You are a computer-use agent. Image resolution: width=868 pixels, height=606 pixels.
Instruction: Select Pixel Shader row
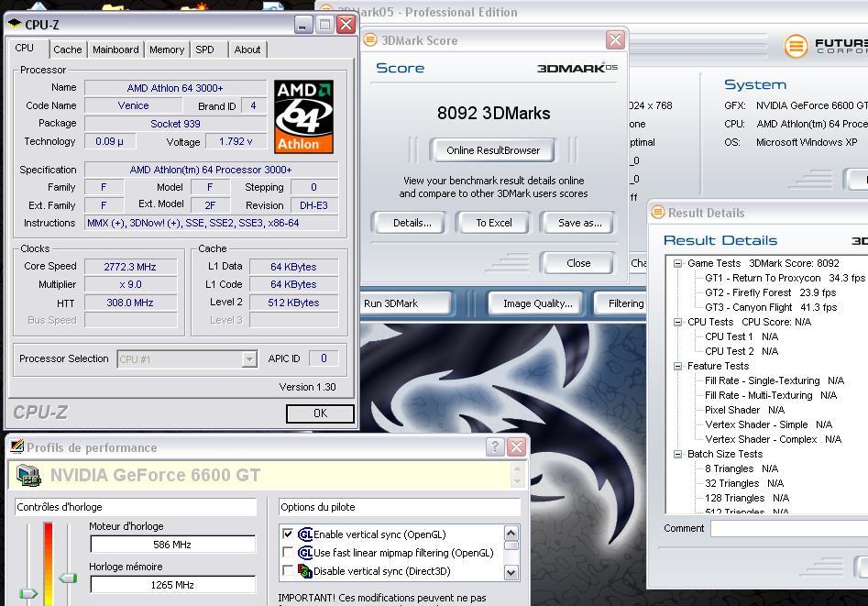point(745,410)
